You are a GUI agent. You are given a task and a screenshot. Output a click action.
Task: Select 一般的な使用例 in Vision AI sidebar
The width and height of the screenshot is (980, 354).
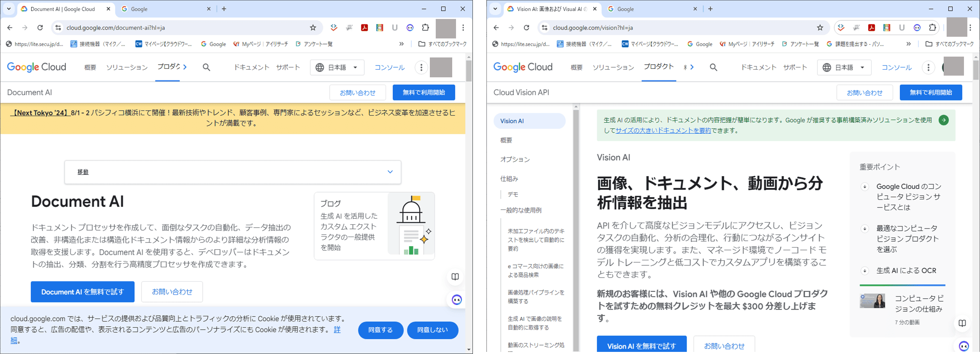pos(521,210)
